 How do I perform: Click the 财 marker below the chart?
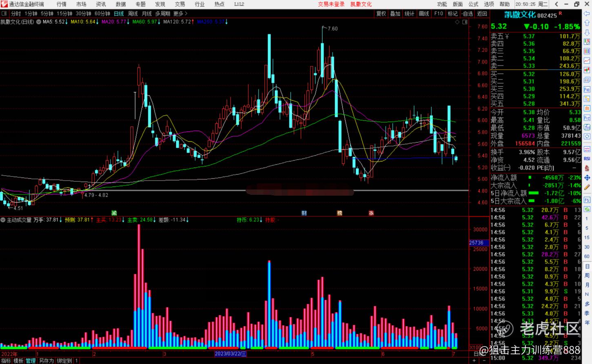click(304, 213)
